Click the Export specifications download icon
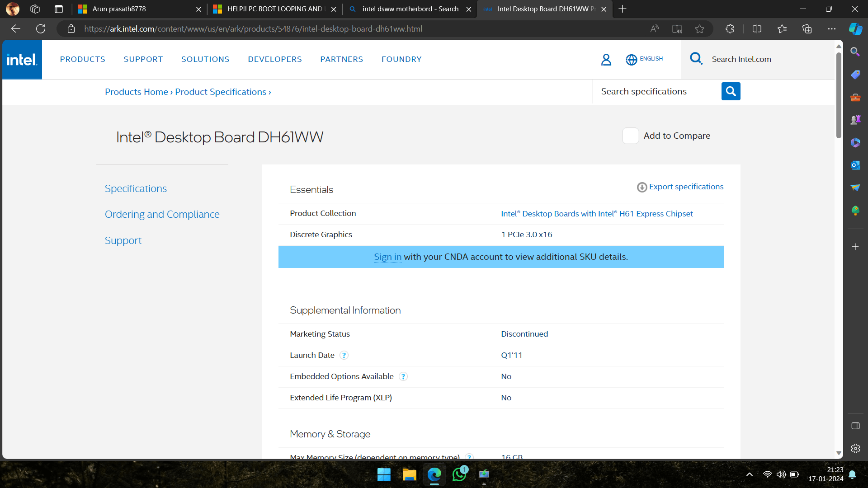Image resolution: width=868 pixels, height=488 pixels. 642,187
